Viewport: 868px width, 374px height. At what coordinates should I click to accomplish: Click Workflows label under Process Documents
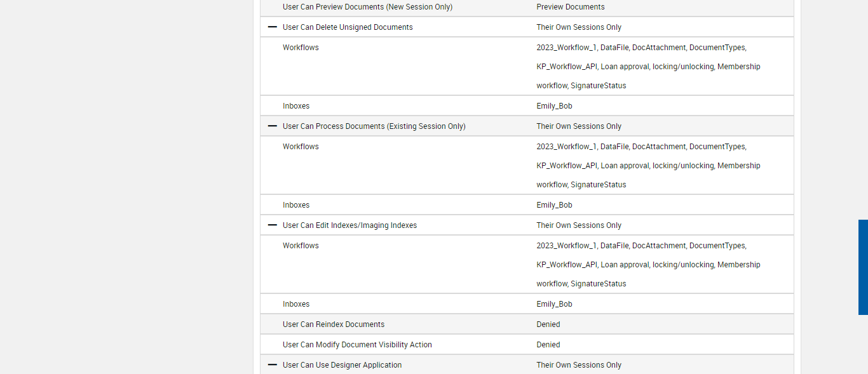coord(301,147)
